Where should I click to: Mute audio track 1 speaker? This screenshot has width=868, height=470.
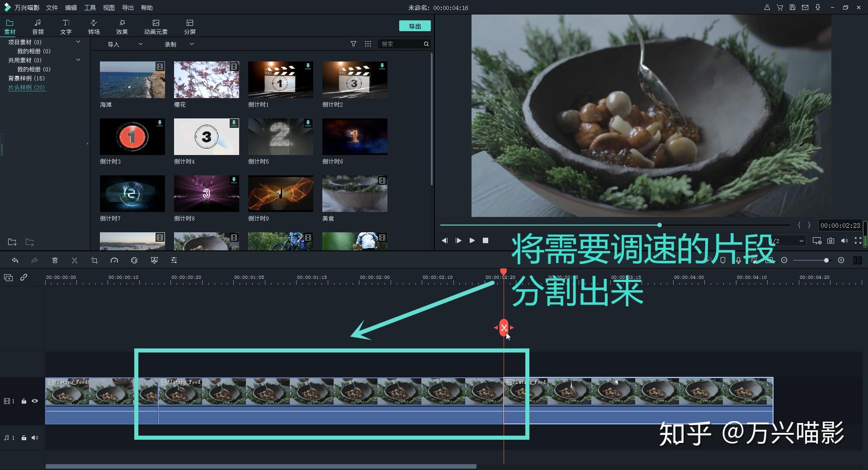35,437
